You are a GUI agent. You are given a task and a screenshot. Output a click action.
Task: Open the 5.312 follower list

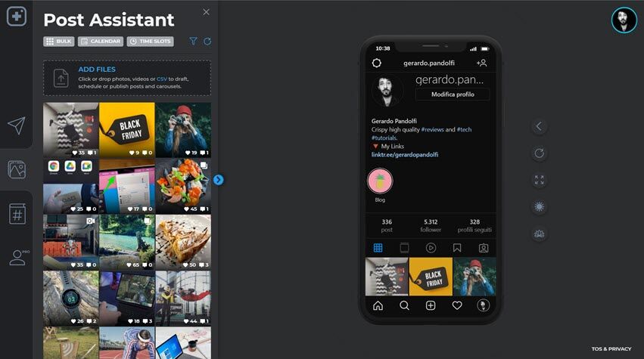click(x=431, y=225)
